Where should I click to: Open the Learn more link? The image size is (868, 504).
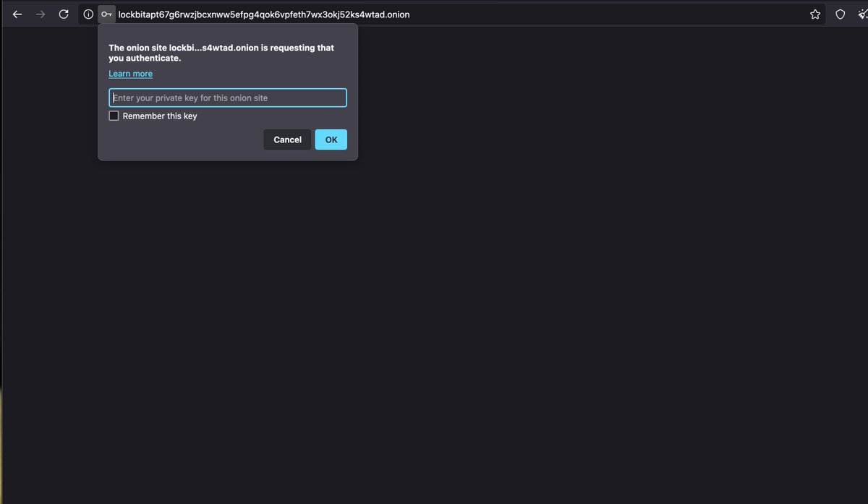[130, 73]
